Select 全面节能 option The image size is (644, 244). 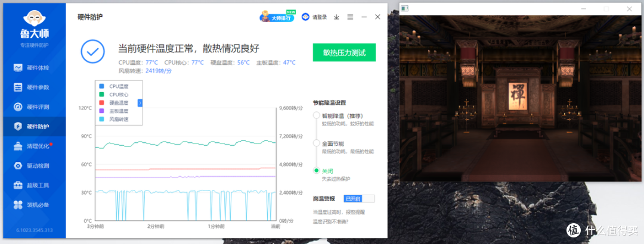click(316, 143)
